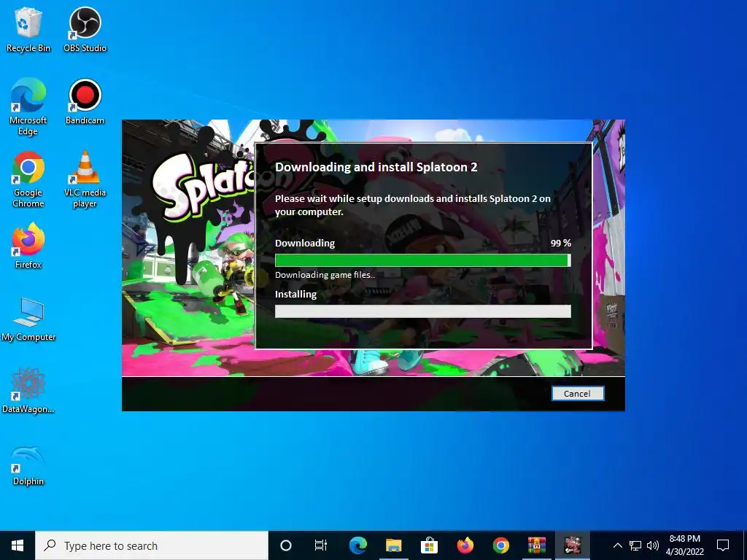Screen dimensions: 747x560
Task: Launch Firefox from the taskbar
Action: pyautogui.click(x=465, y=545)
